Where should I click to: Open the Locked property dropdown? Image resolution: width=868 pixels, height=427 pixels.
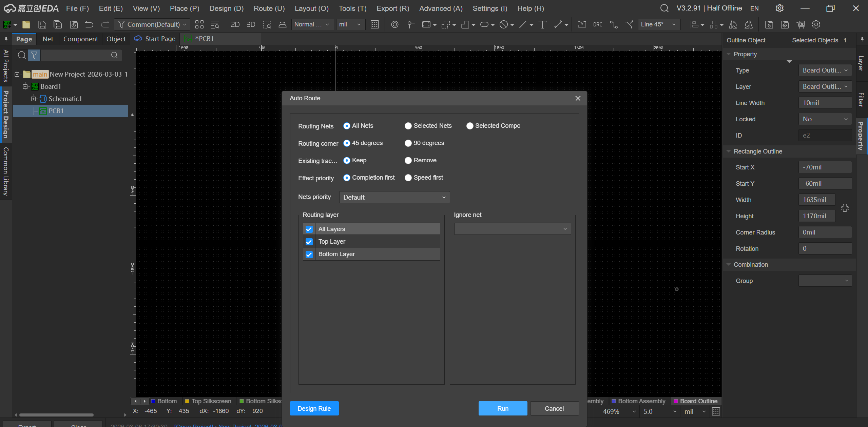coord(825,119)
